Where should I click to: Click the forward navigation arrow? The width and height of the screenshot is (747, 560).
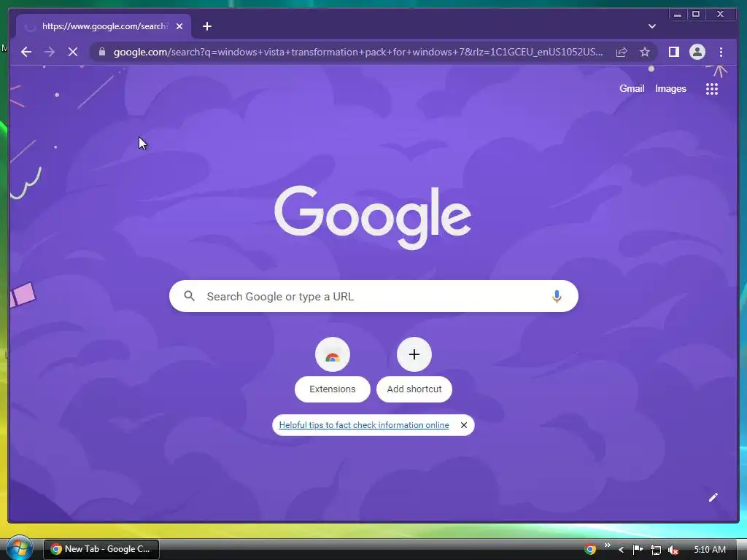[50, 52]
